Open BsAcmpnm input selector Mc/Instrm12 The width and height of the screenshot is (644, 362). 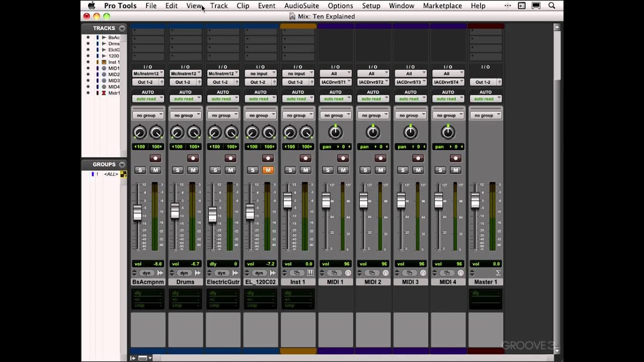point(148,73)
